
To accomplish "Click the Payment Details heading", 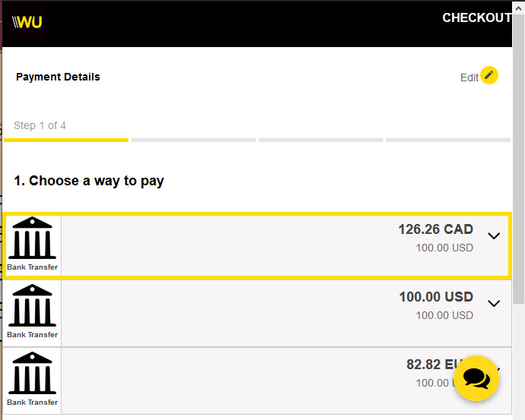I will pyautogui.click(x=58, y=77).
